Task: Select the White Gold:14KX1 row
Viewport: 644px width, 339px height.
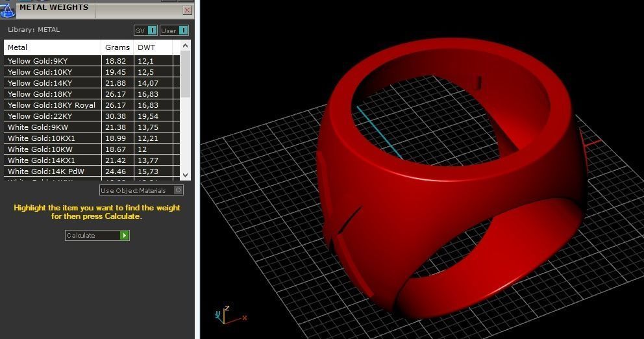Action: point(92,160)
